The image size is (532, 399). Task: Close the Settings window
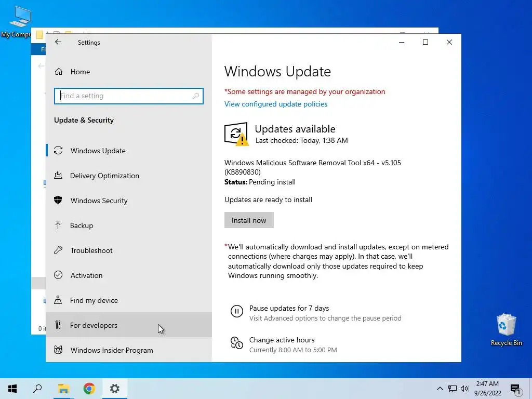tap(449, 42)
